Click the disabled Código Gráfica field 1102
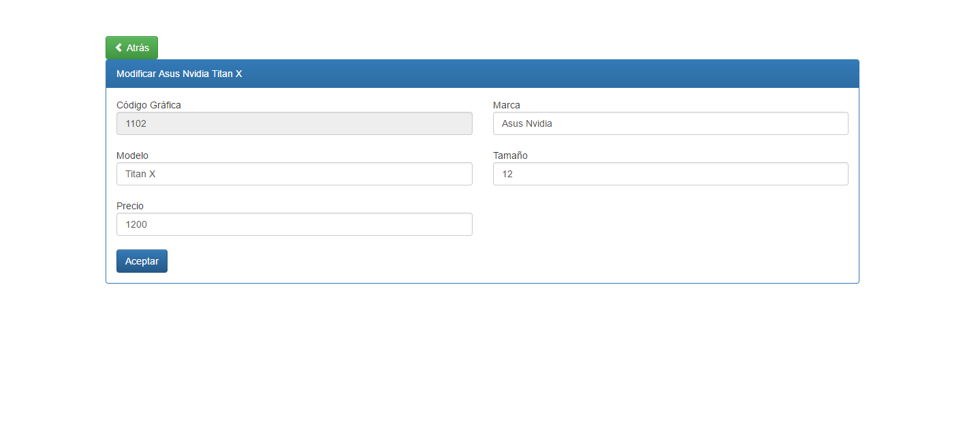The height and width of the screenshot is (422, 980). coord(294,123)
